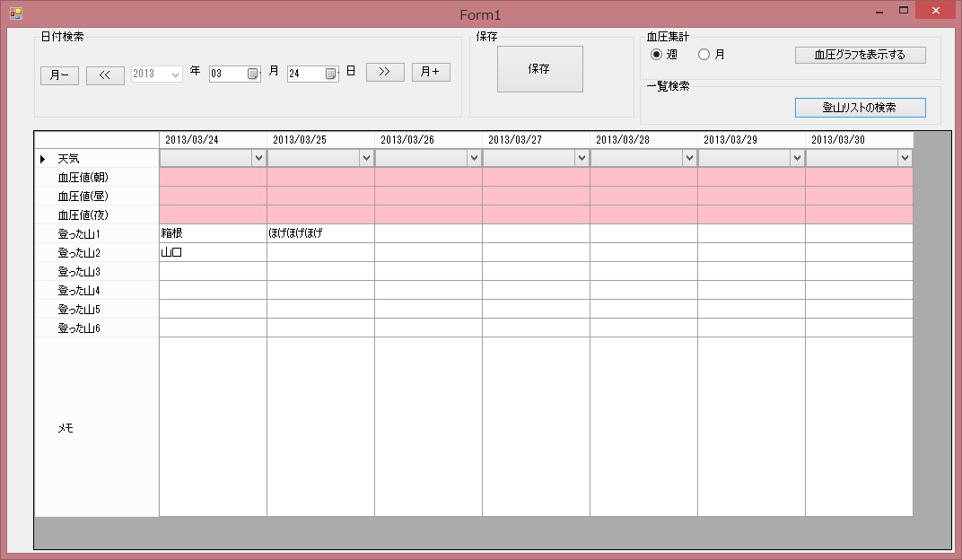Select the 2013/03/27 column header
The image size is (962, 560).
[x=537, y=140]
